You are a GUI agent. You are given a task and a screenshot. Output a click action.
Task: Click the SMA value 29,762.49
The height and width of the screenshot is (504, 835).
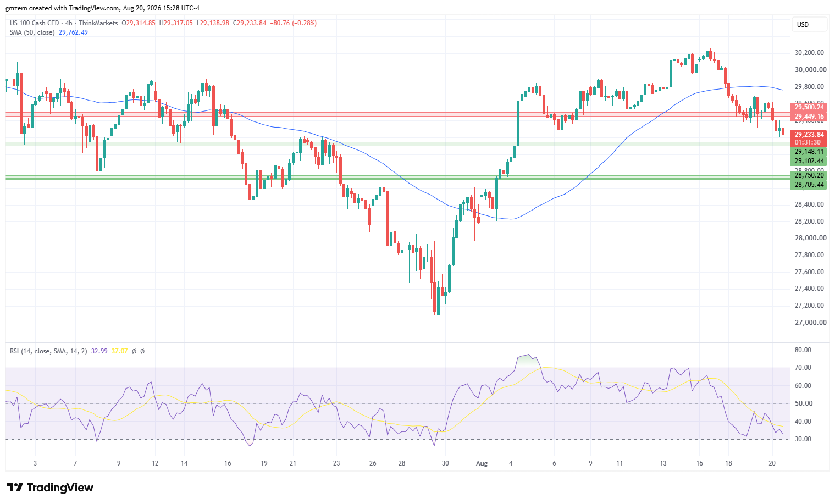[x=73, y=32]
